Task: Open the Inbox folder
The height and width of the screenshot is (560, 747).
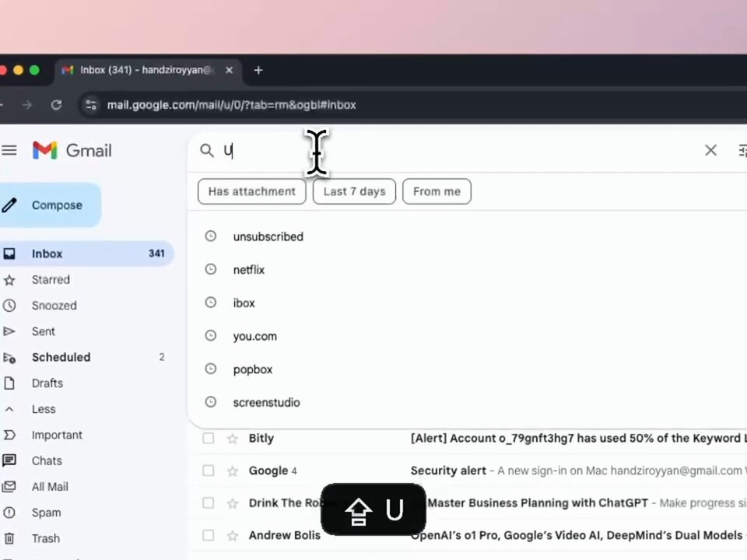Action: tap(86, 254)
